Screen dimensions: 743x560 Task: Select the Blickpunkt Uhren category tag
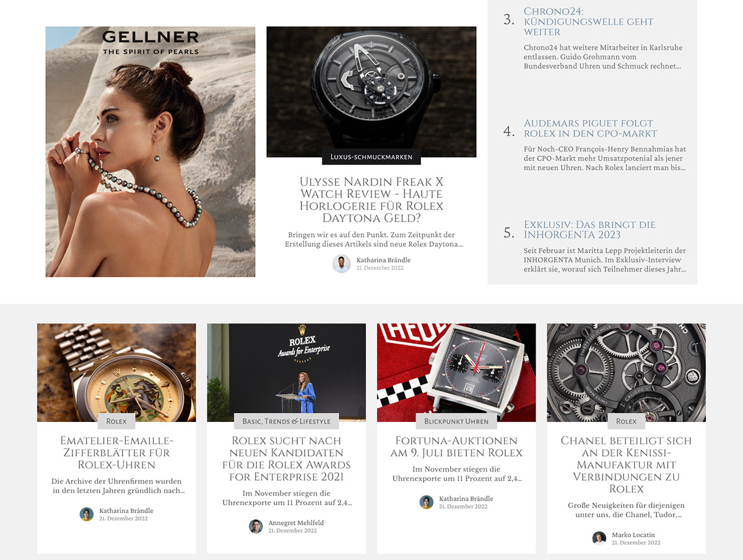[x=456, y=421]
